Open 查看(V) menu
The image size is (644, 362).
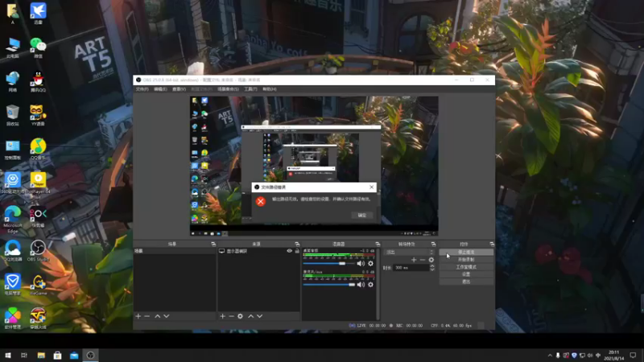(179, 89)
